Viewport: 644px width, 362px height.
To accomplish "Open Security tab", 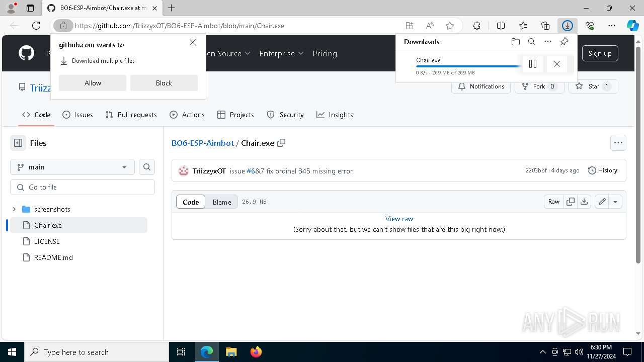I will 285,115.
